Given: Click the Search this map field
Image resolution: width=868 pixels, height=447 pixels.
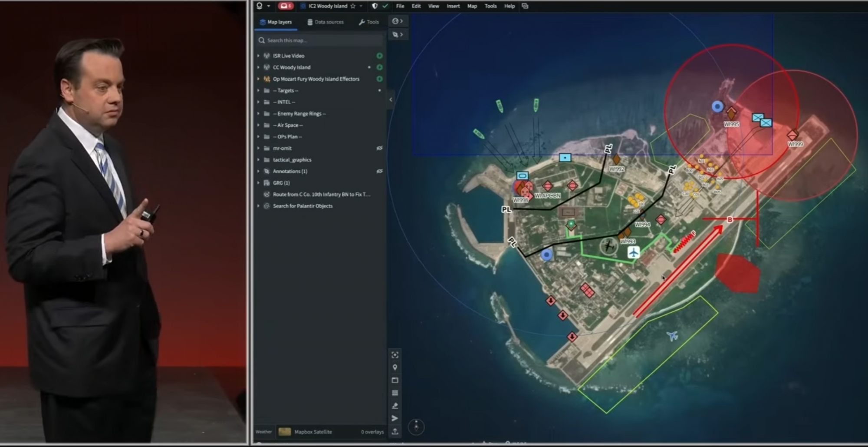Looking at the screenshot, I should pyautogui.click(x=321, y=40).
